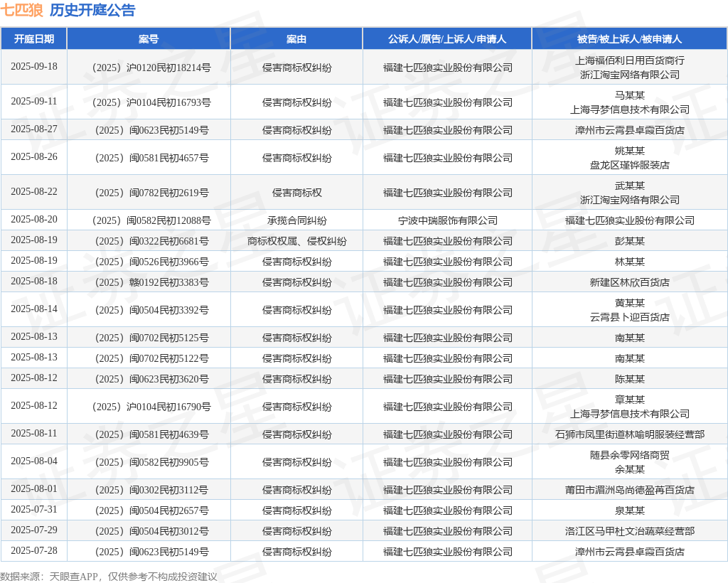Click plaintiff 宁波中瑞服饰有限公司
Screen dimensions: 728x583
click(x=448, y=220)
